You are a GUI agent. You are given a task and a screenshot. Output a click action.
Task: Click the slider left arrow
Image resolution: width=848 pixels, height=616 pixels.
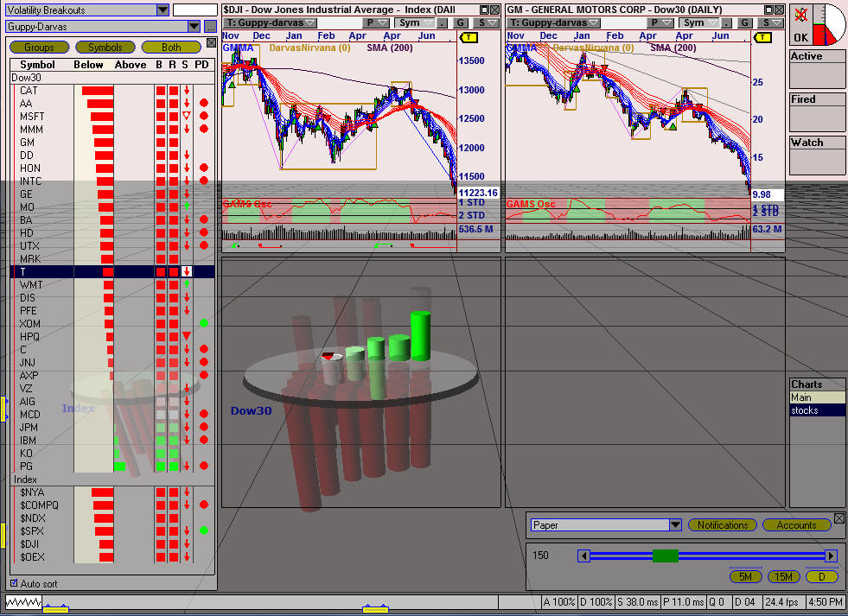[583, 556]
